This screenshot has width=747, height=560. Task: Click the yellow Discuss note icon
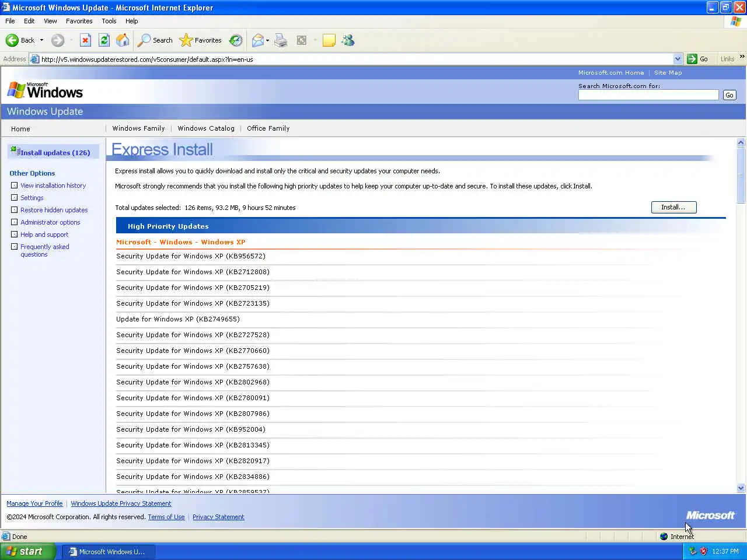tap(329, 40)
